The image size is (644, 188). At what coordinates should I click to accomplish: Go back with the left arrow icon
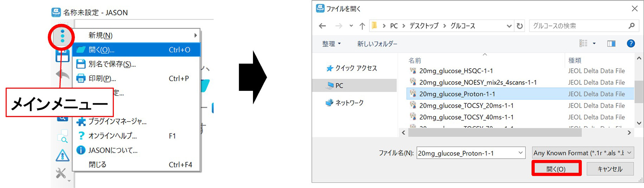(322, 26)
